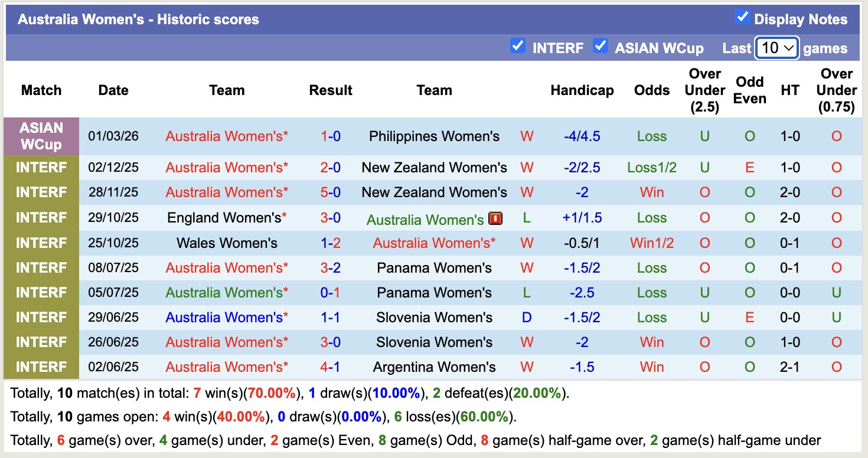Click the Date column header
The height and width of the screenshot is (458, 868).
pos(112,90)
